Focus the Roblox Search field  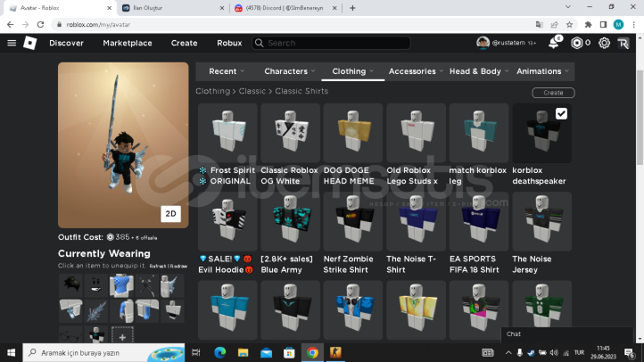[331, 43]
